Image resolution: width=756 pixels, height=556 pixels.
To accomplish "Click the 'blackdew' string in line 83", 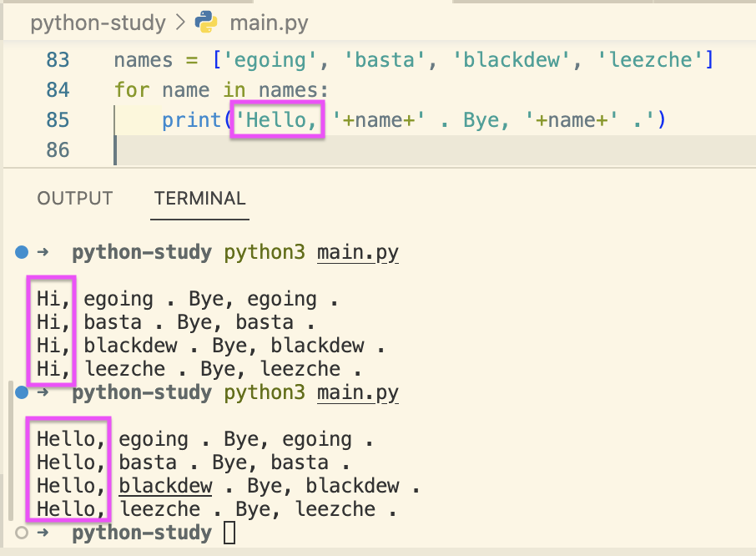I will point(512,60).
